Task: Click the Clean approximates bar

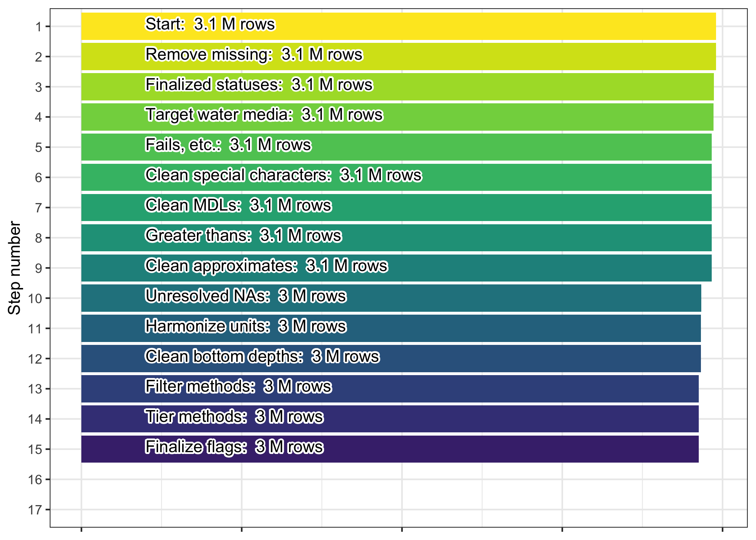Action: 396,268
